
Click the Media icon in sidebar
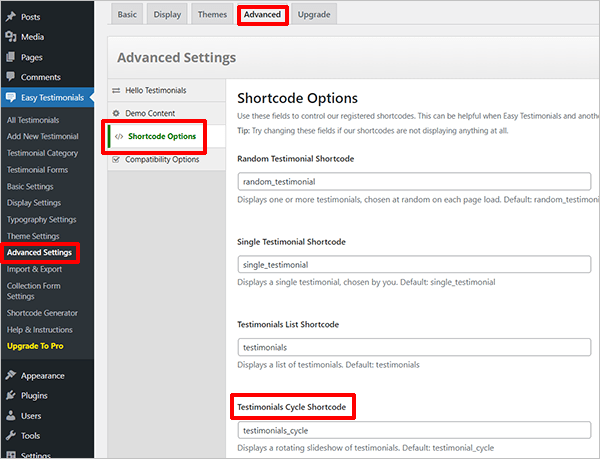click(x=11, y=37)
